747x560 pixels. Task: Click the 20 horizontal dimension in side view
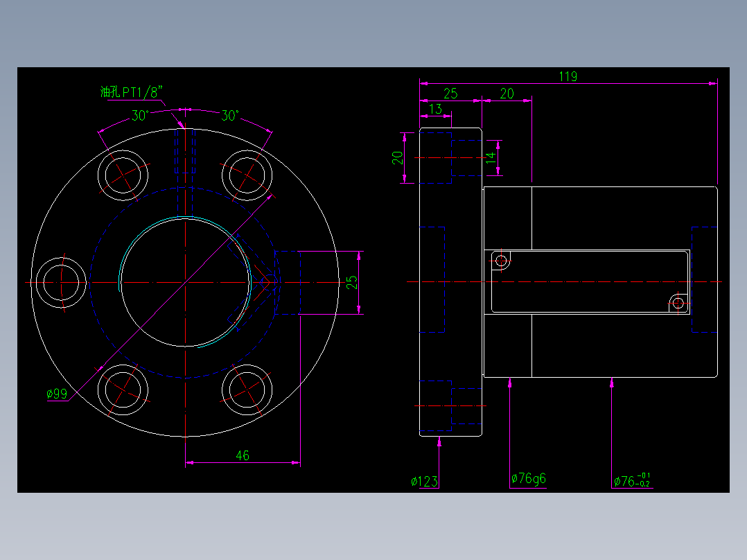point(507,94)
